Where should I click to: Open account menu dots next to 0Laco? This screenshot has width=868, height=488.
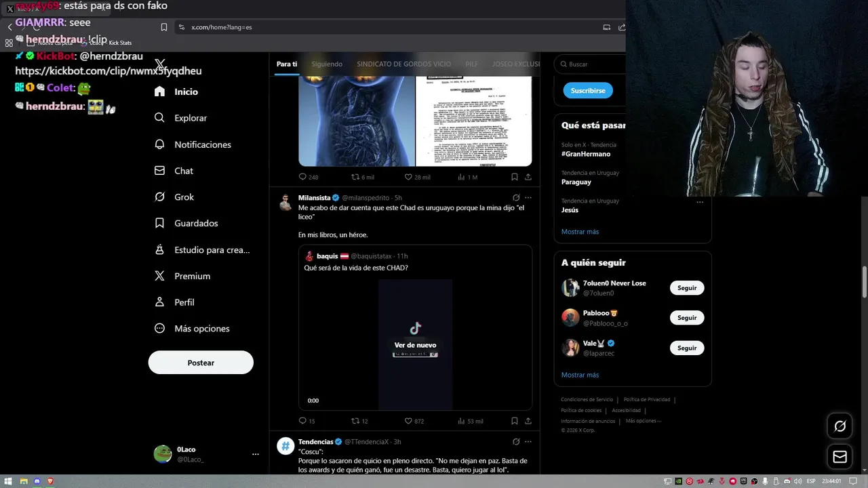256,454
